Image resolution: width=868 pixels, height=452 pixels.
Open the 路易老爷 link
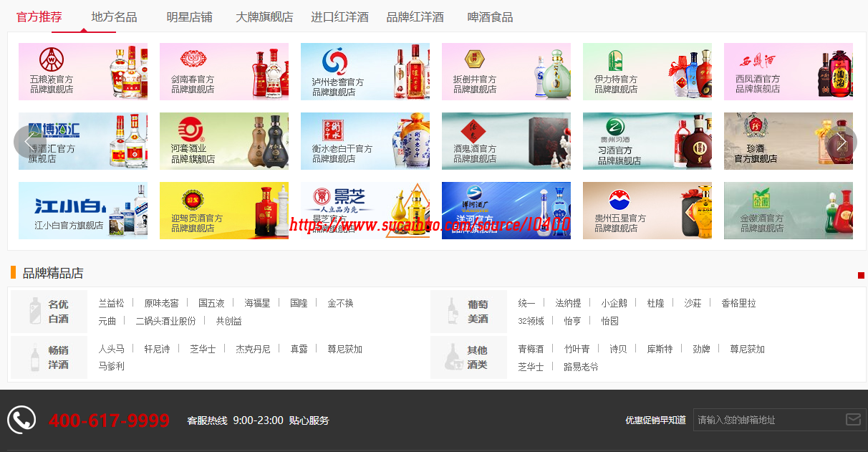(581, 367)
